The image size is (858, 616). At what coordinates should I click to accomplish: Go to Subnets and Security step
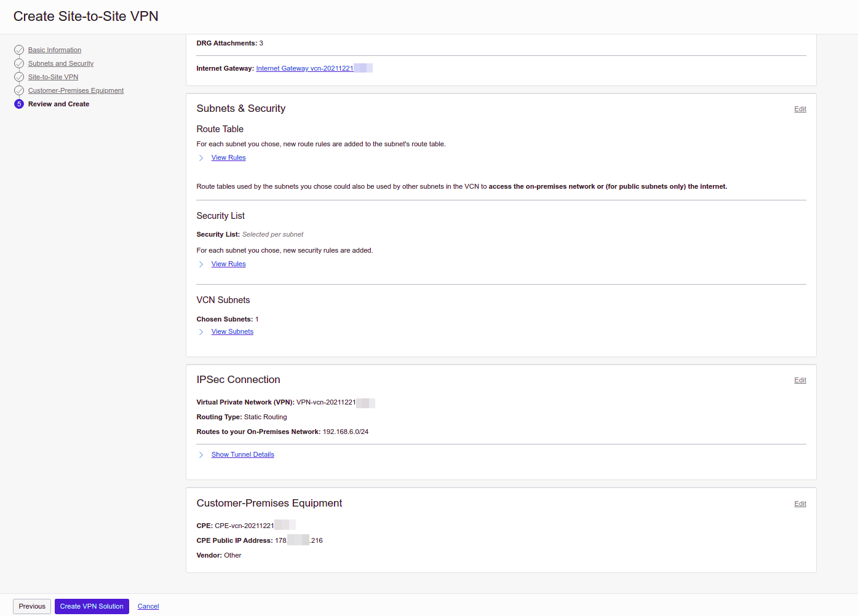point(61,63)
